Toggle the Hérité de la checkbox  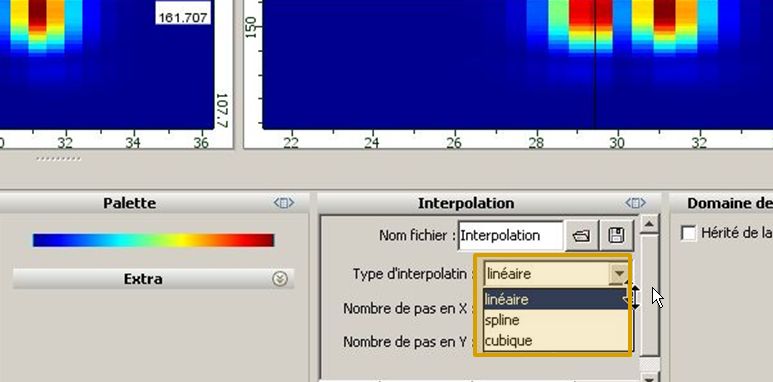pos(689,233)
